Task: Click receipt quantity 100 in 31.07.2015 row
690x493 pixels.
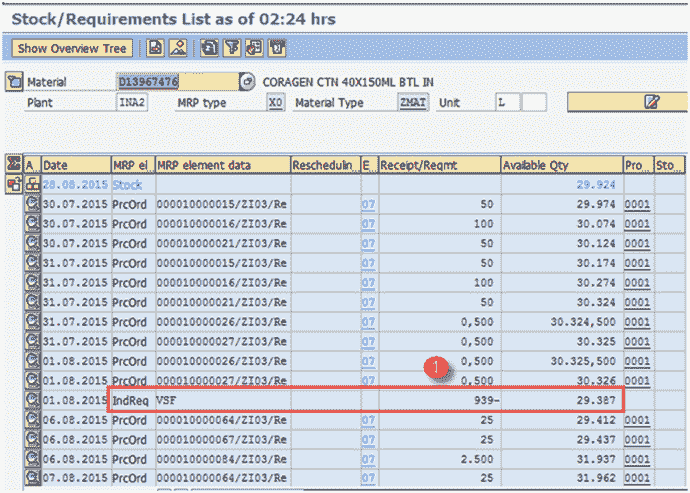Action: pyautogui.click(x=483, y=283)
